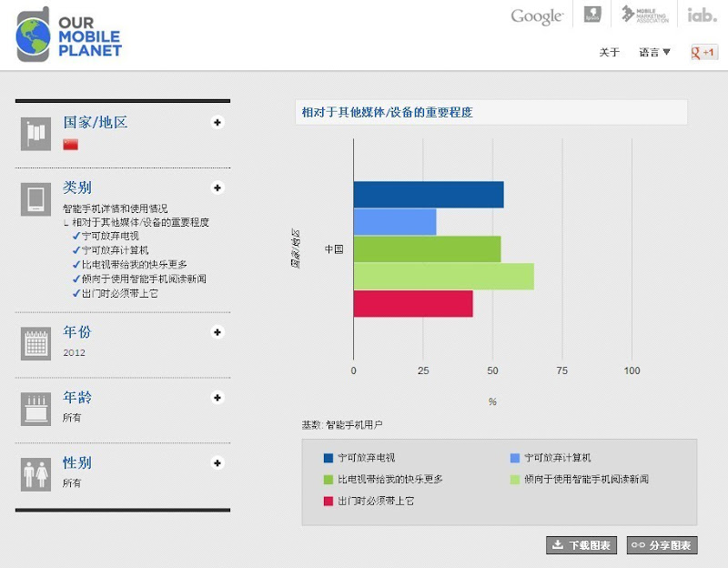Click the smartphone category icon
The image size is (728, 568).
[x=35, y=198]
